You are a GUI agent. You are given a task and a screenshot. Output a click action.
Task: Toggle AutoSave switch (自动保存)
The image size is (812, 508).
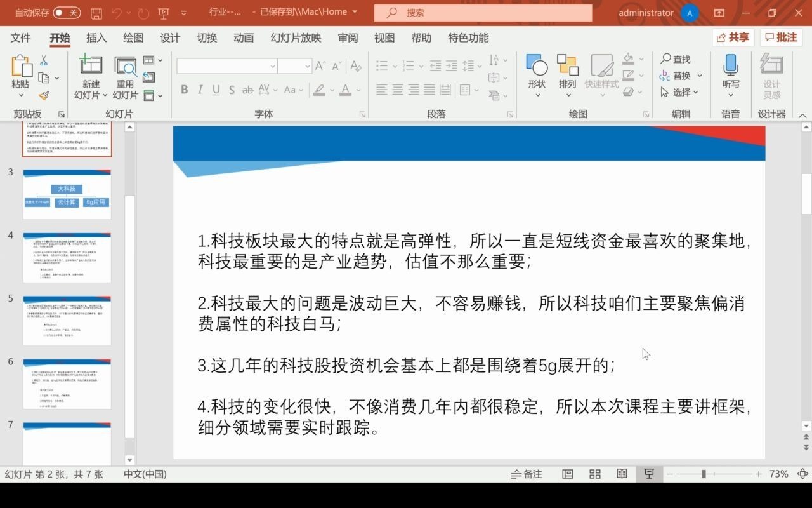(67, 13)
